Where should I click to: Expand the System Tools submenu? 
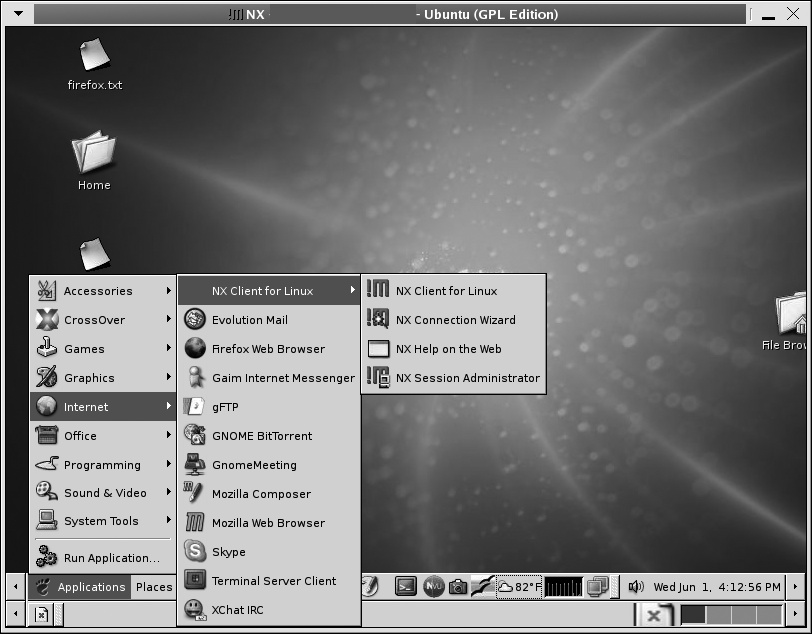click(103, 521)
